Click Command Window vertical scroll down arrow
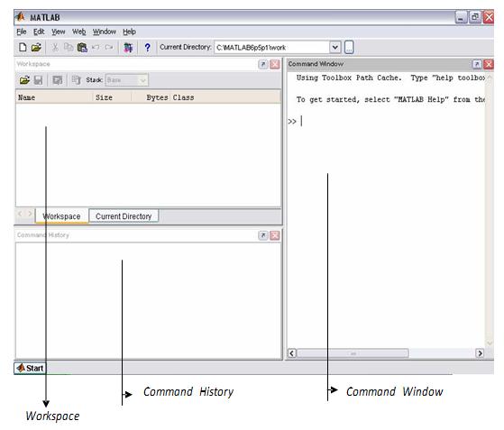This screenshot has width=504, height=430. click(490, 343)
